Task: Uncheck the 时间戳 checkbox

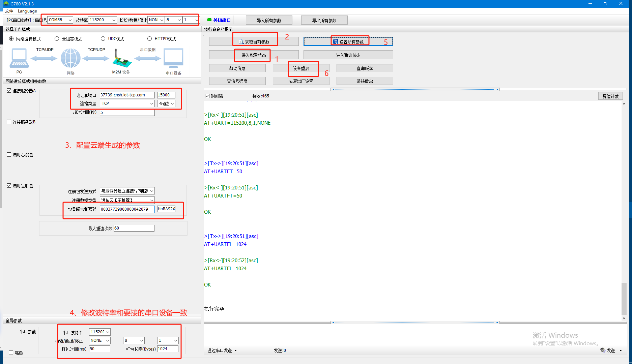Action: 207,96
